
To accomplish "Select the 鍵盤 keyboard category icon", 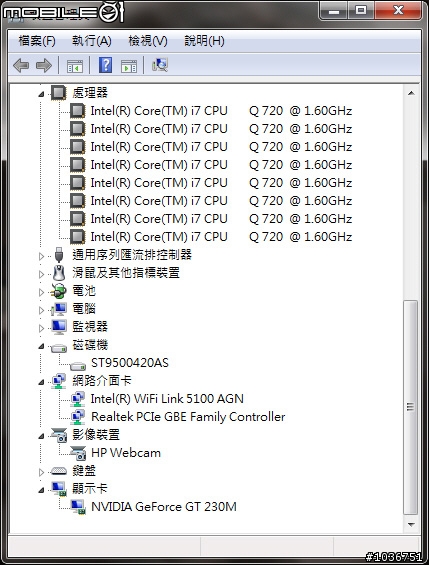I will (59, 471).
